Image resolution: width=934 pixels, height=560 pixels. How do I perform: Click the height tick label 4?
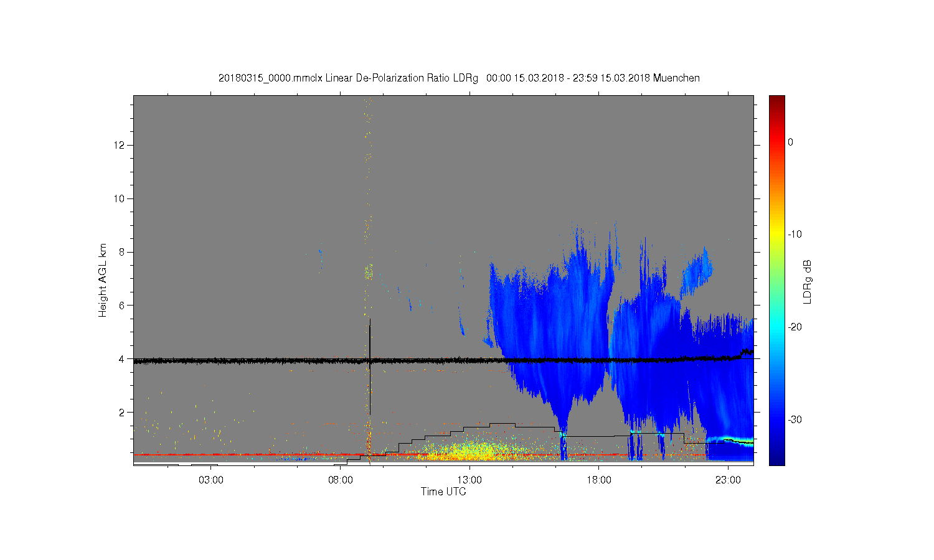(122, 359)
